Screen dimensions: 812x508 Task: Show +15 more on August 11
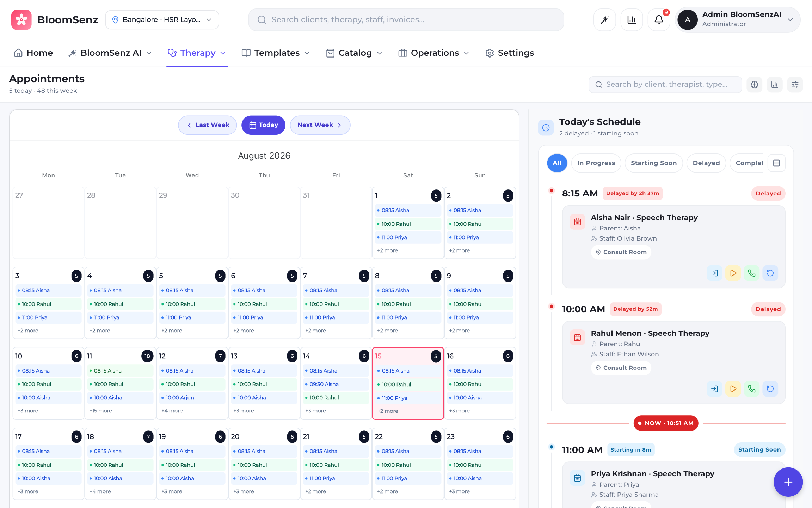[101, 411]
